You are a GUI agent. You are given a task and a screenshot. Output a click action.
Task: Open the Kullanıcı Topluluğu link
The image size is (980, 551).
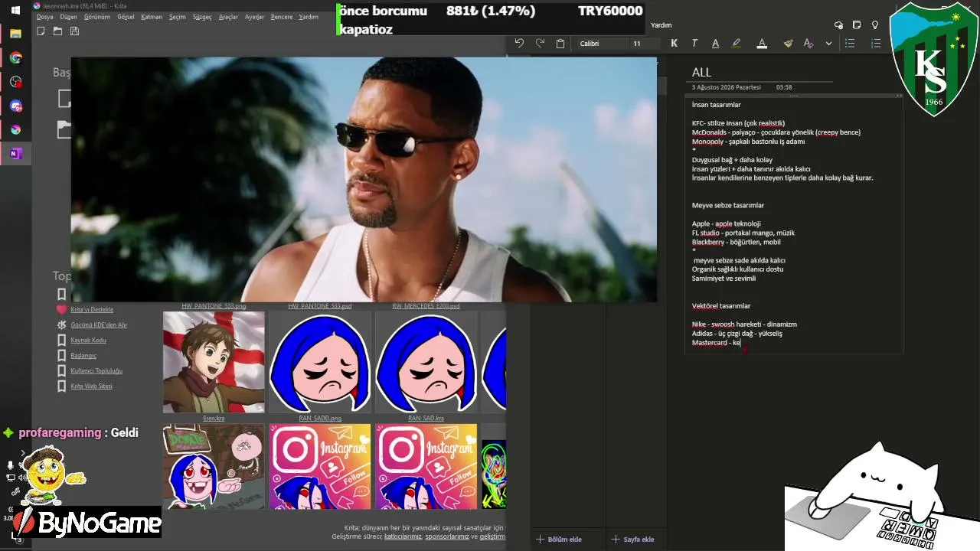coord(96,371)
